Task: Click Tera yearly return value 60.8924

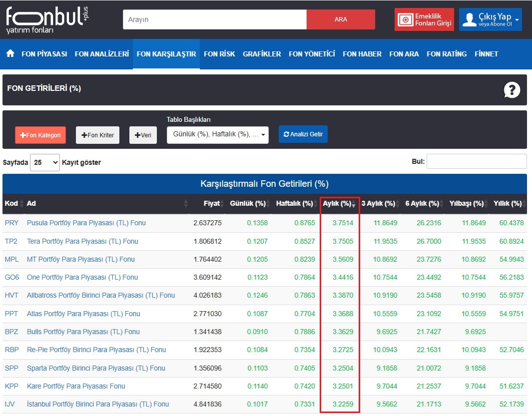Action: coord(512,241)
